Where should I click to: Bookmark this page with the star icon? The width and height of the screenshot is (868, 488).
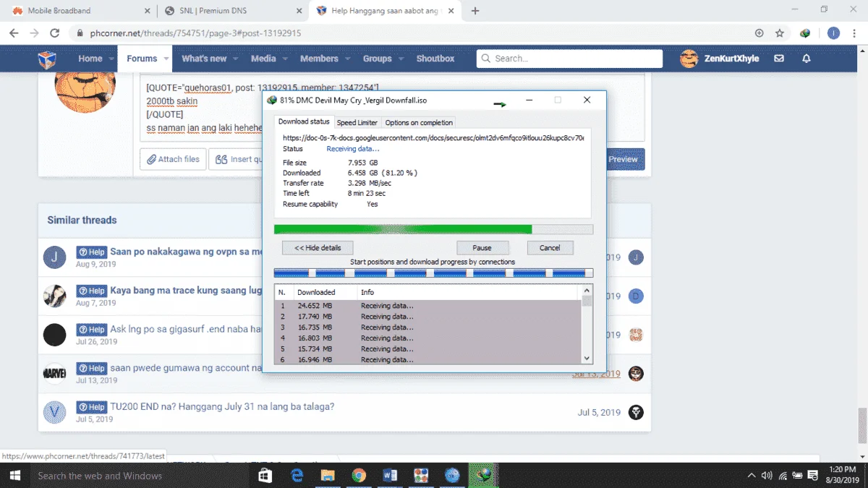tap(780, 33)
